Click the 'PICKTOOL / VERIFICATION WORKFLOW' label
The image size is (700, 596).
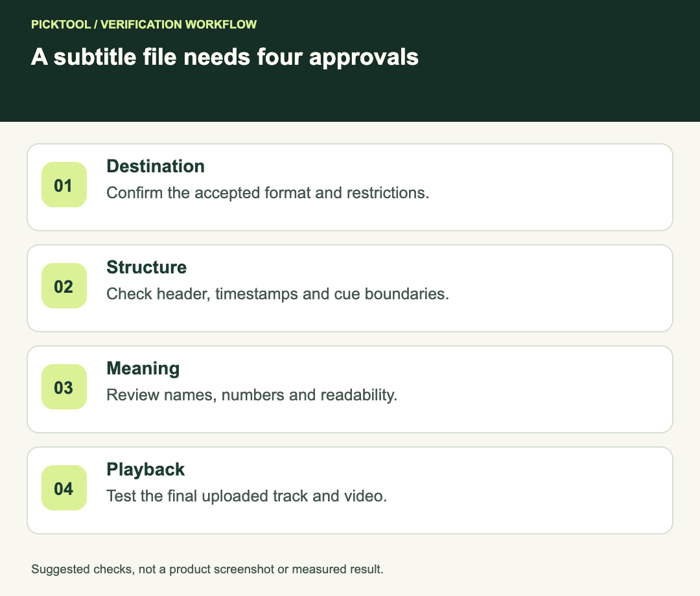144,25
